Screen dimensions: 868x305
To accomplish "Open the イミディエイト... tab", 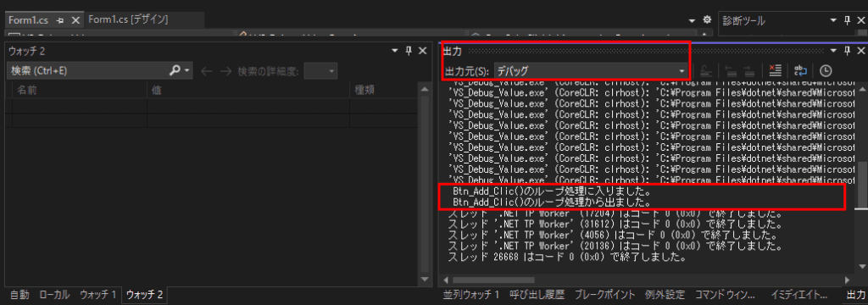I will pyautogui.click(x=798, y=295).
